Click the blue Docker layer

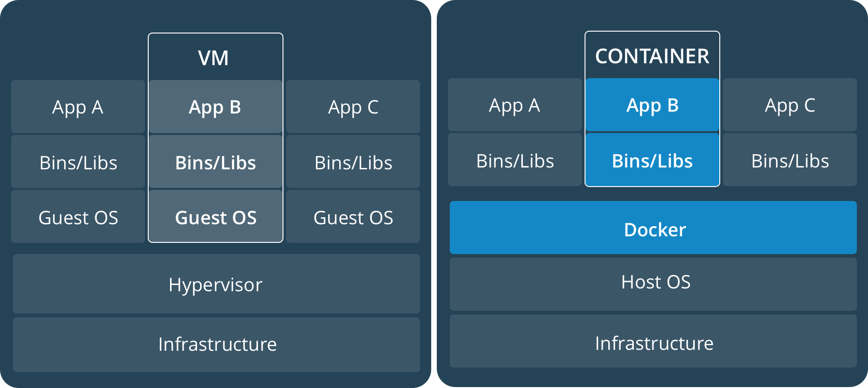click(653, 227)
